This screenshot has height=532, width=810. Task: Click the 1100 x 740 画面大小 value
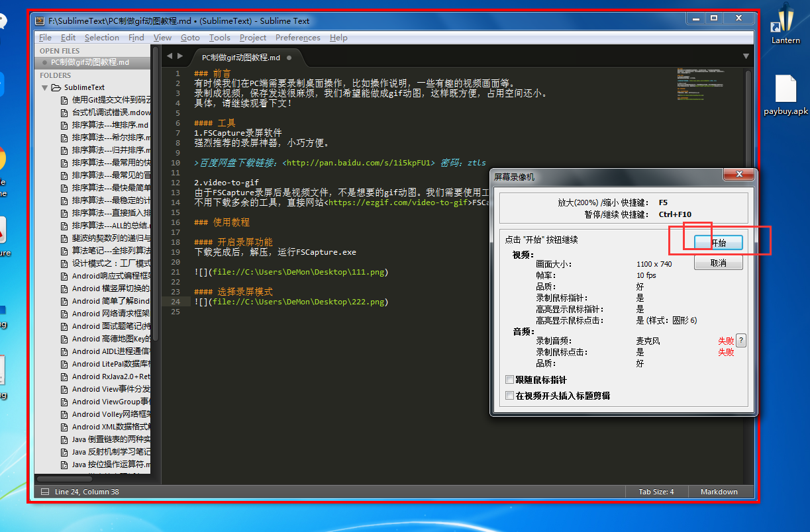[x=654, y=264]
